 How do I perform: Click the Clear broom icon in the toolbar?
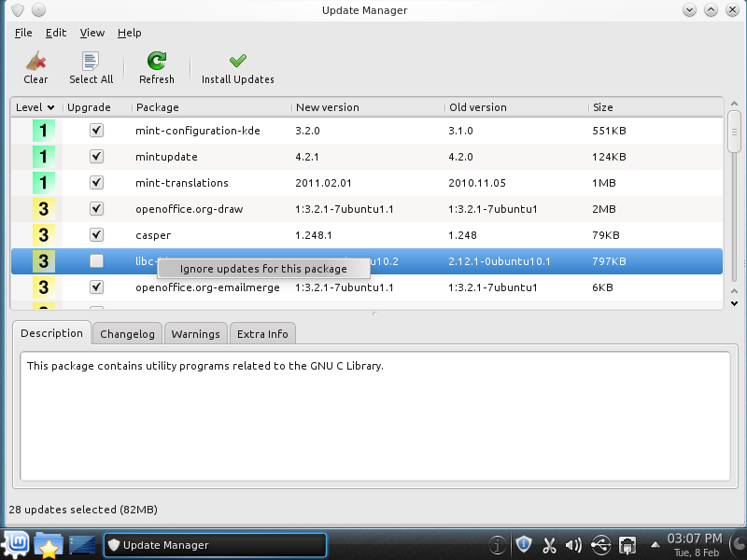[x=35, y=61]
